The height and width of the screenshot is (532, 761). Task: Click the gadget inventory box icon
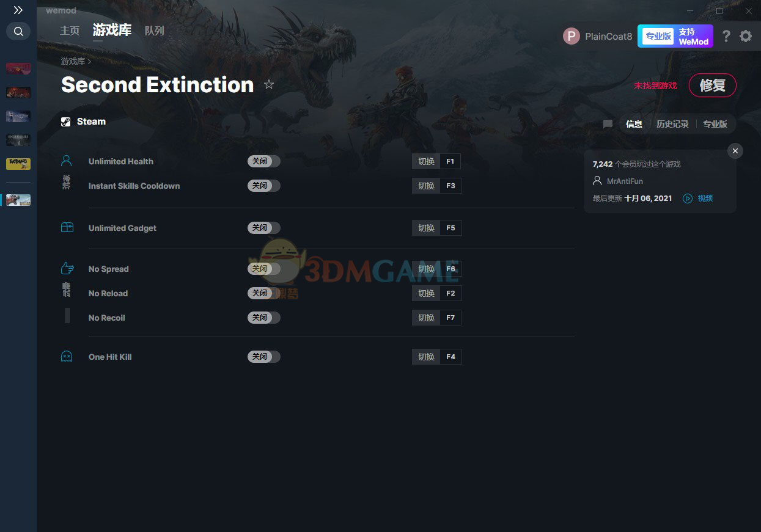pyautogui.click(x=67, y=227)
